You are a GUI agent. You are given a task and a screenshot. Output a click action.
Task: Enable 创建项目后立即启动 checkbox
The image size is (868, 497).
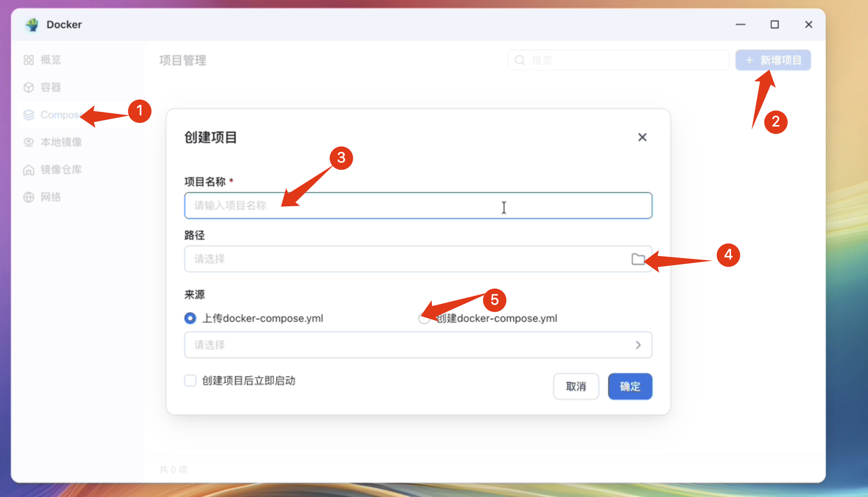[190, 381]
